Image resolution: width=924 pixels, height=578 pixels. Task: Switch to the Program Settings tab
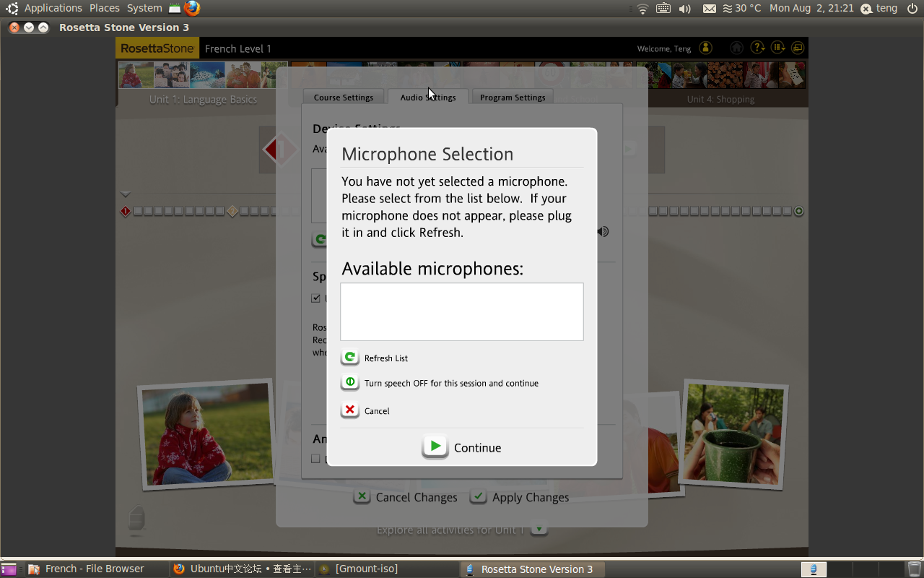click(x=513, y=97)
